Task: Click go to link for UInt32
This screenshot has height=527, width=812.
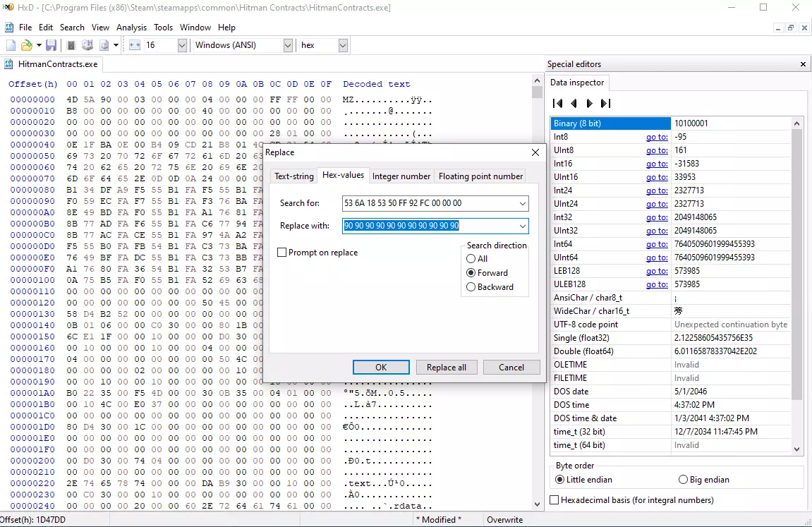Action: click(x=657, y=231)
